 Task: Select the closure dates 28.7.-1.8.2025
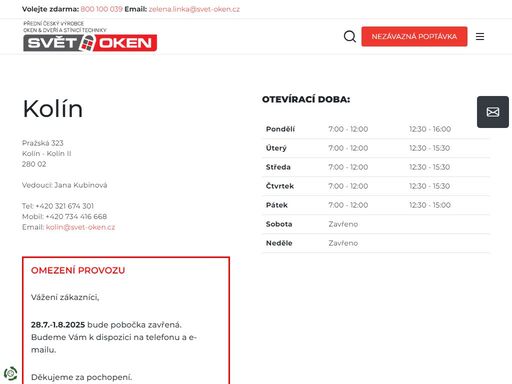click(x=58, y=325)
